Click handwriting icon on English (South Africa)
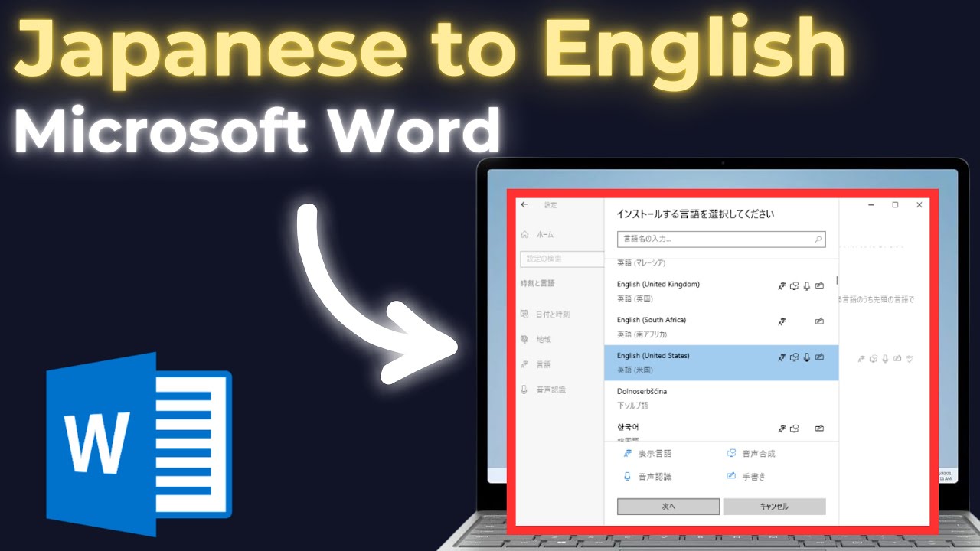Screen dimensions: 980x551 (819, 321)
